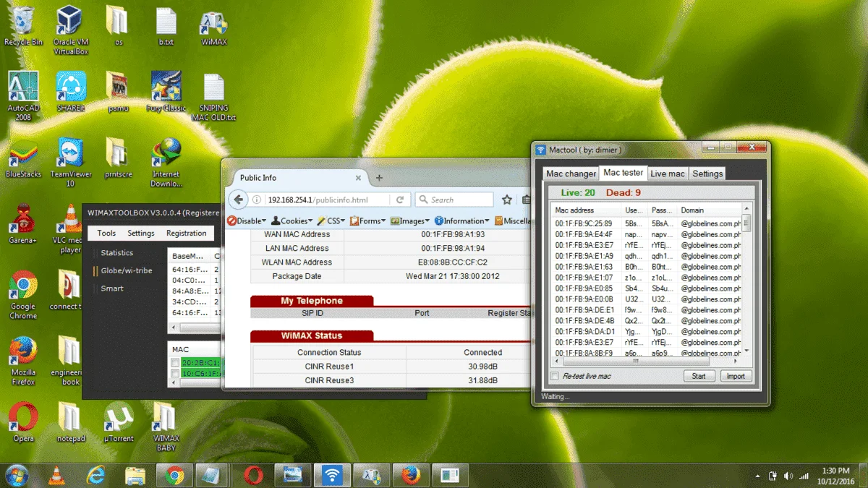Open the Recycle Bin desktop icon

coord(22,26)
